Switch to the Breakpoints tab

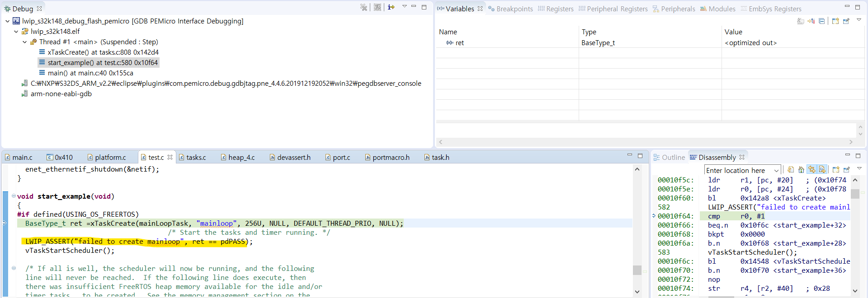[510, 9]
